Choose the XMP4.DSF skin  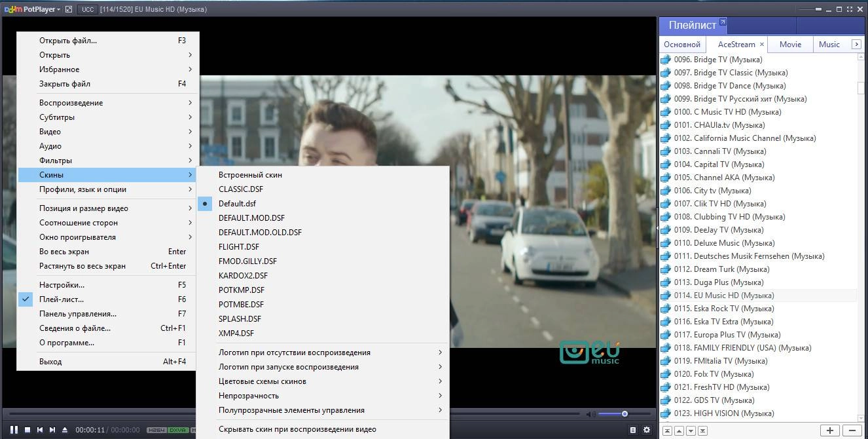[x=323, y=334]
